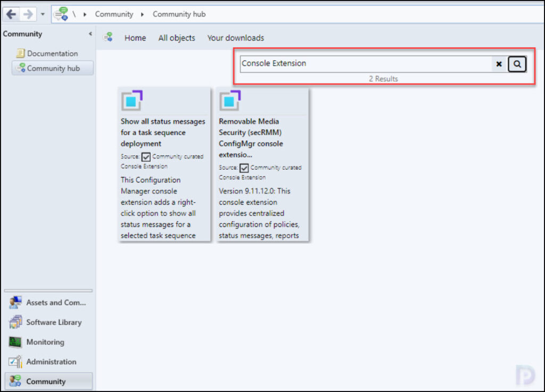Click the Community pane header title
Screen dimensions: 545x392
[x=22, y=34]
